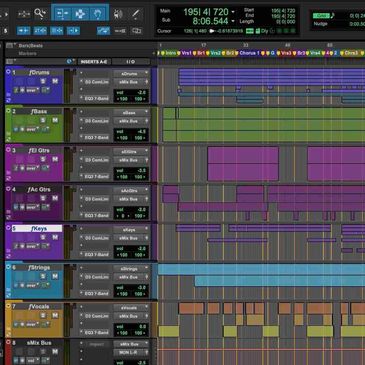Select the Trim tool

[x=62, y=14]
